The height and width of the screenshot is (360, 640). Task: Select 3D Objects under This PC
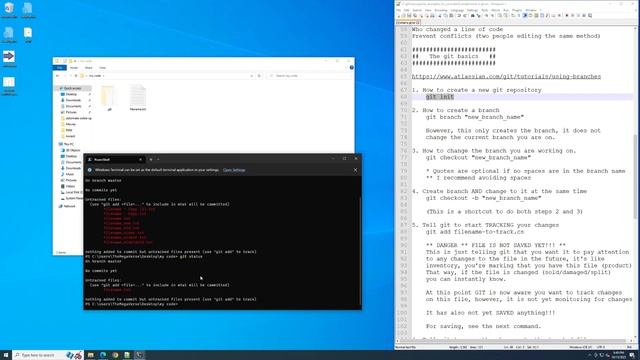(x=73, y=150)
